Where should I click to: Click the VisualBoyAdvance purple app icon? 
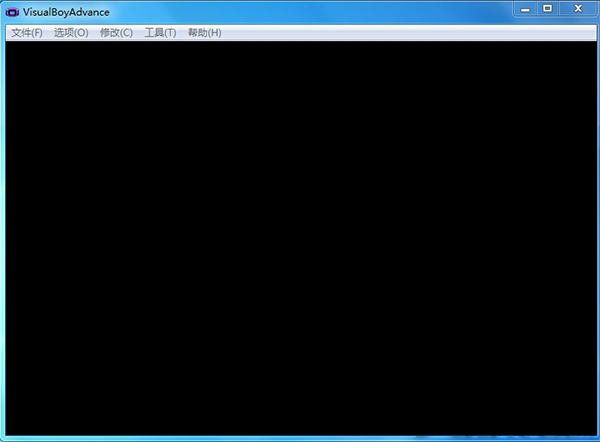pos(12,12)
